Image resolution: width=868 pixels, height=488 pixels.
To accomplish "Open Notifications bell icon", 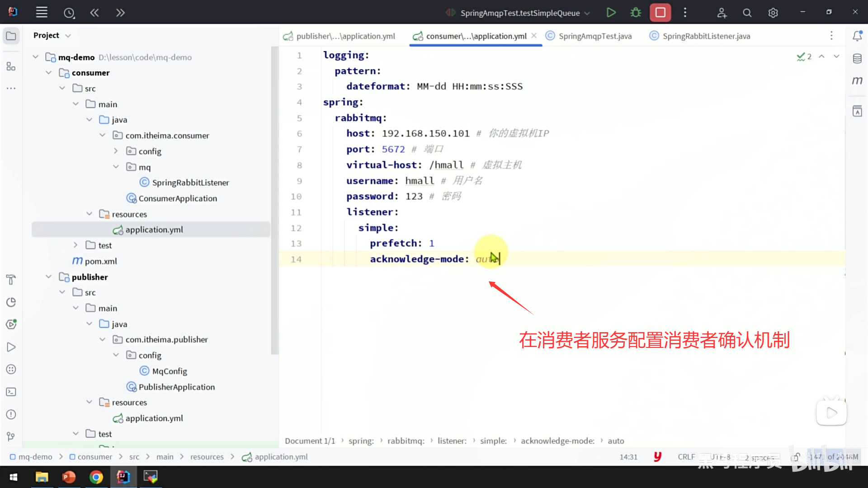I will pos(857,36).
